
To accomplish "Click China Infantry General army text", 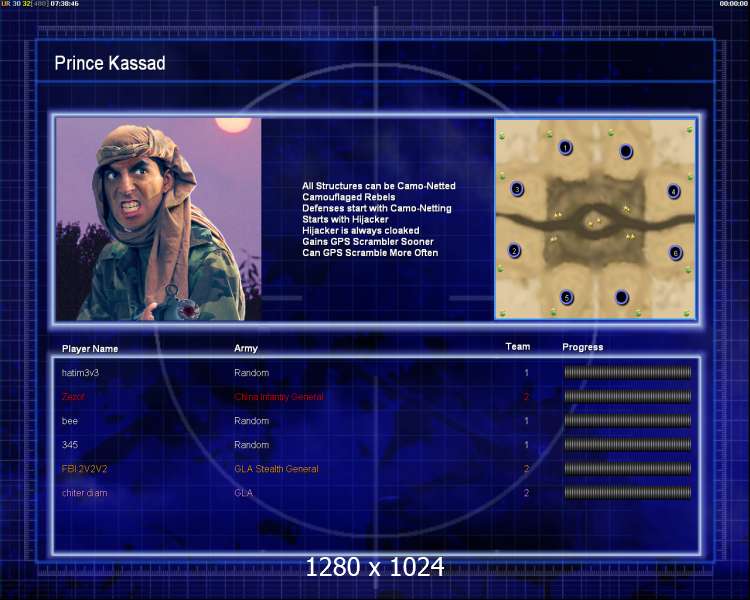I will [279, 397].
